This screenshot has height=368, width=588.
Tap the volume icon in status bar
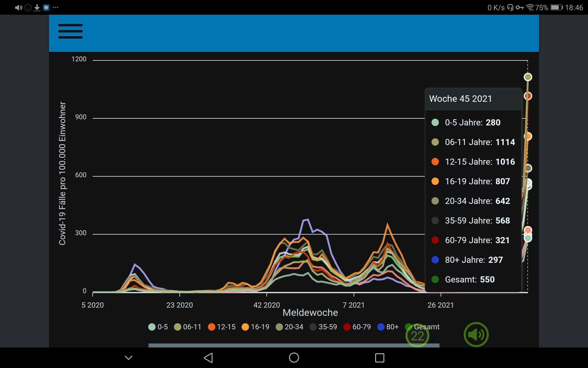tap(18, 8)
